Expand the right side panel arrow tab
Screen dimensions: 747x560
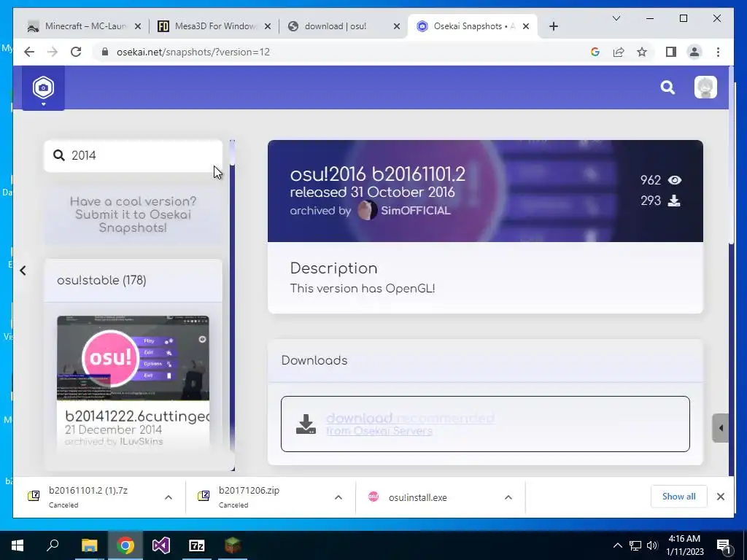click(x=720, y=428)
